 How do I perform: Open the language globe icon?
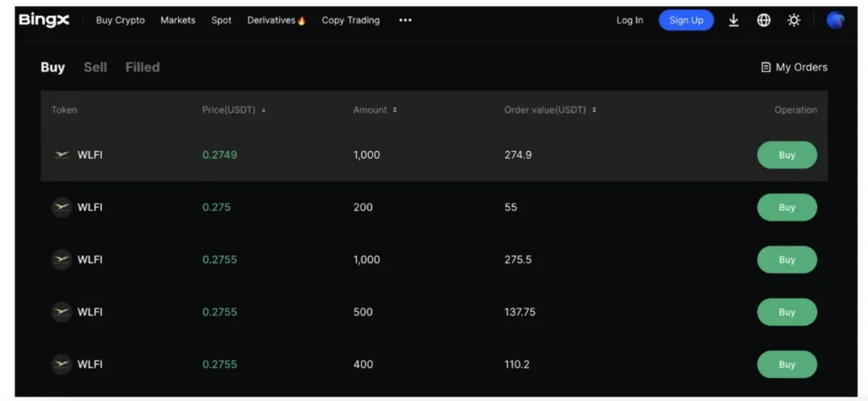click(x=764, y=20)
